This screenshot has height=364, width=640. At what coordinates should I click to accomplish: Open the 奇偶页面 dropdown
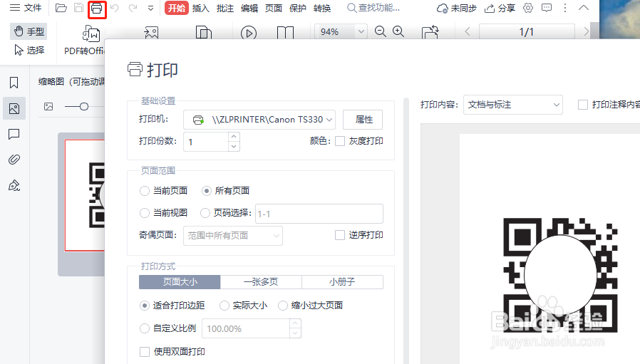[232, 236]
